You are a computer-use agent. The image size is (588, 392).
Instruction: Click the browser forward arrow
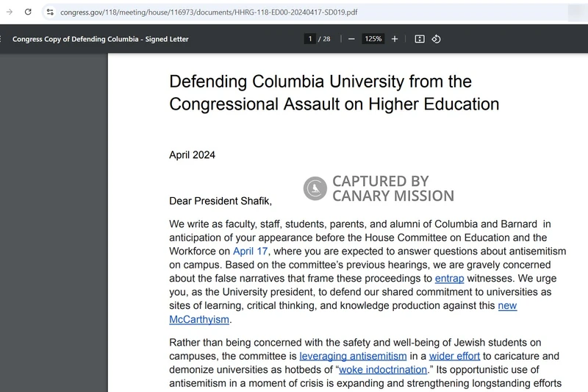pos(10,12)
